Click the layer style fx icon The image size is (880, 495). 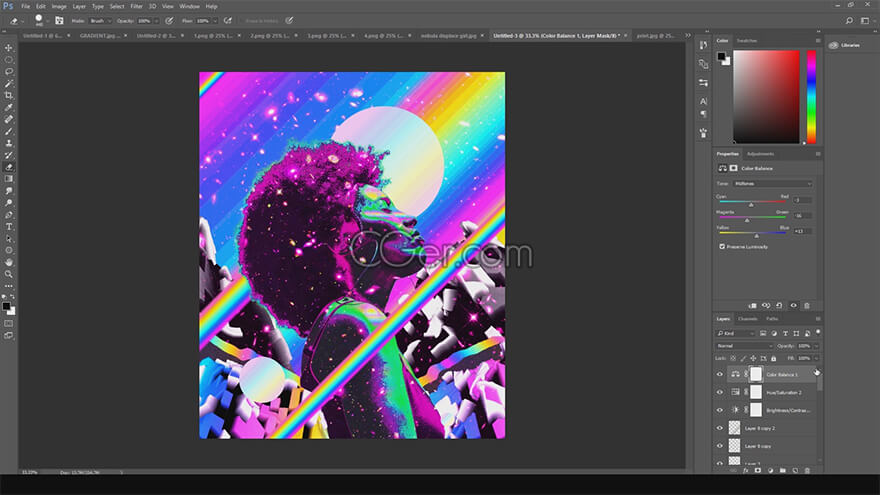[745, 470]
